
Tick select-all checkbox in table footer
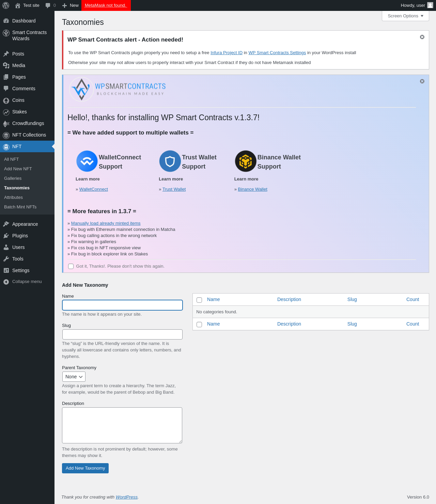[x=199, y=325]
